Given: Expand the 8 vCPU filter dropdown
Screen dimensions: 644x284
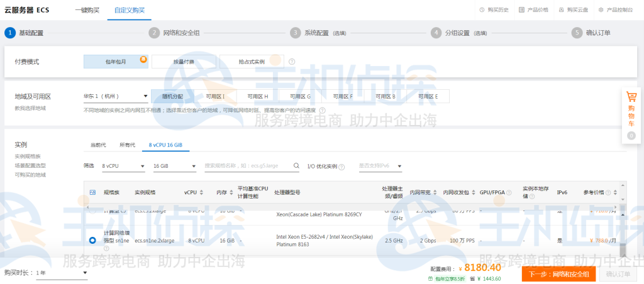Looking at the screenshot, I should tap(123, 167).
